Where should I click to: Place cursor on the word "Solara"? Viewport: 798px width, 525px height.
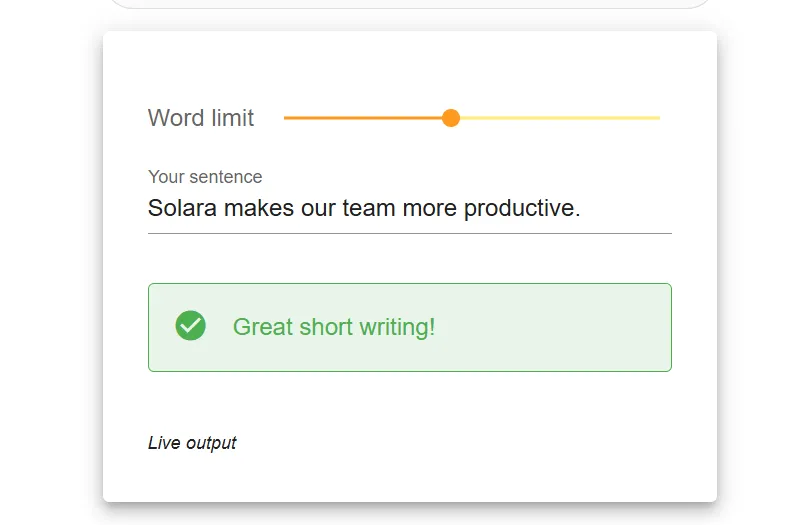[182, 209]
